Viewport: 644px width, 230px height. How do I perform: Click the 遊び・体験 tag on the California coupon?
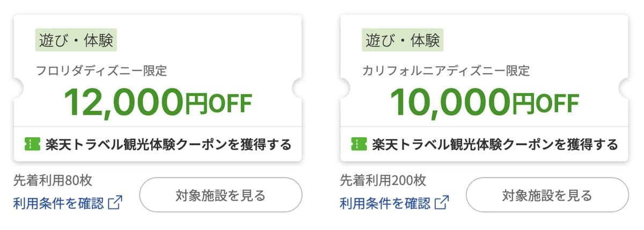402,40
